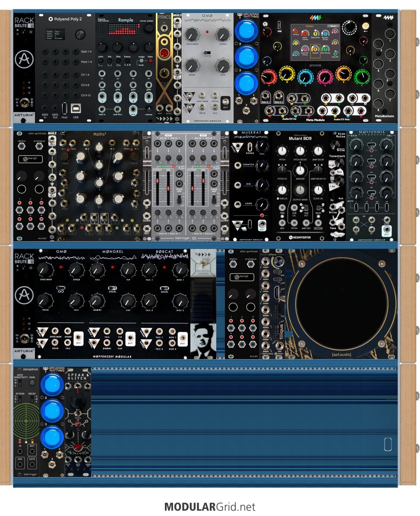420x516 pixels.
Task: Toggle Mute switch IV on Møffenmix
Action: (x=387, y=207)
